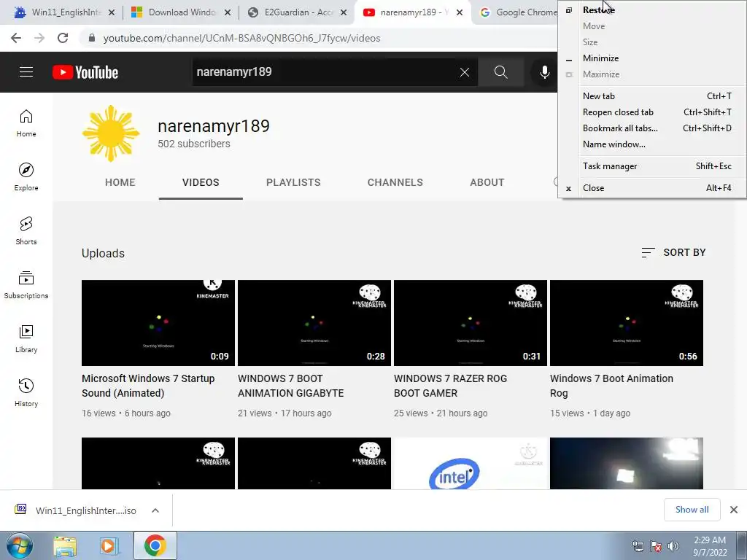Screen dimensions: 747x560
Task: Open Windows Explorer from the taskbar
Action: point(65,546)
